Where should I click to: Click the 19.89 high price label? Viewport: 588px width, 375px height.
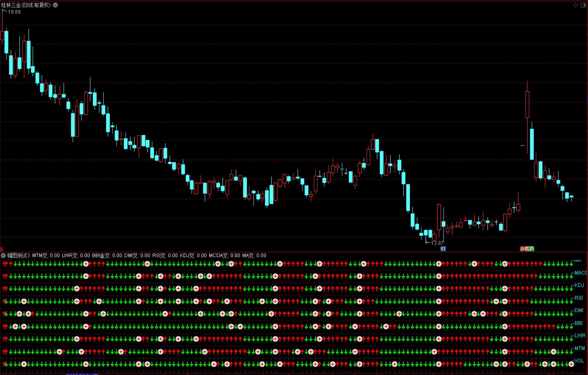point(14,12)
